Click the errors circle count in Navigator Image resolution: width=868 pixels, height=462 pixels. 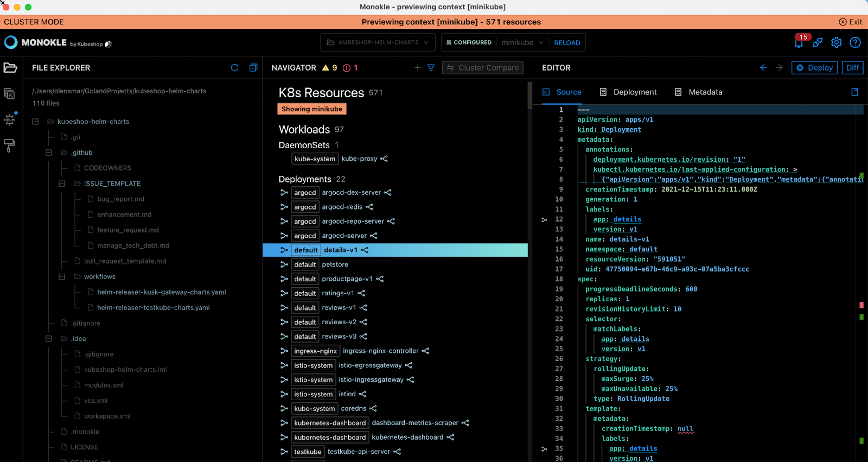coord(350,68)
